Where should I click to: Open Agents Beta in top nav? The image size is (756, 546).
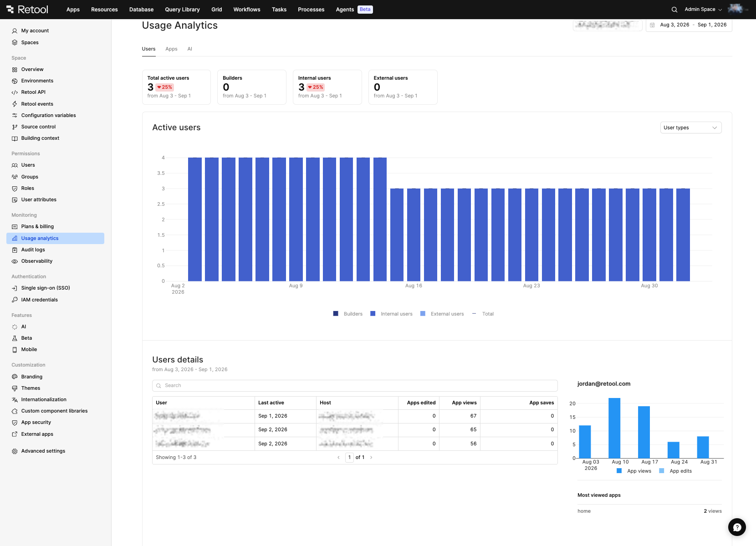click(354, 10)
